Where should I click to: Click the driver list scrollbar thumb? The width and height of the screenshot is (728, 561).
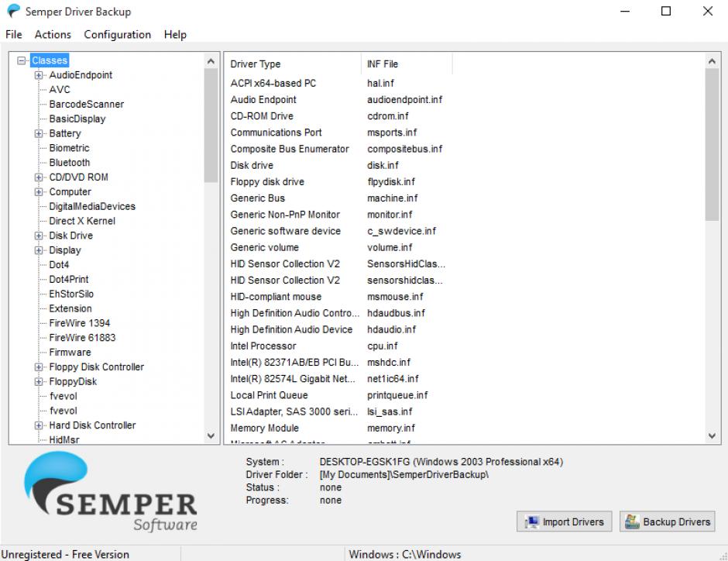point(712,145)
